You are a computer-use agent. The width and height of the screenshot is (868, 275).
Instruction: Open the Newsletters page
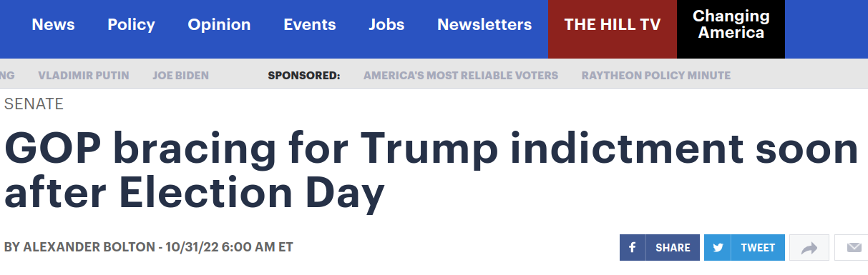[x=484, y=25]
